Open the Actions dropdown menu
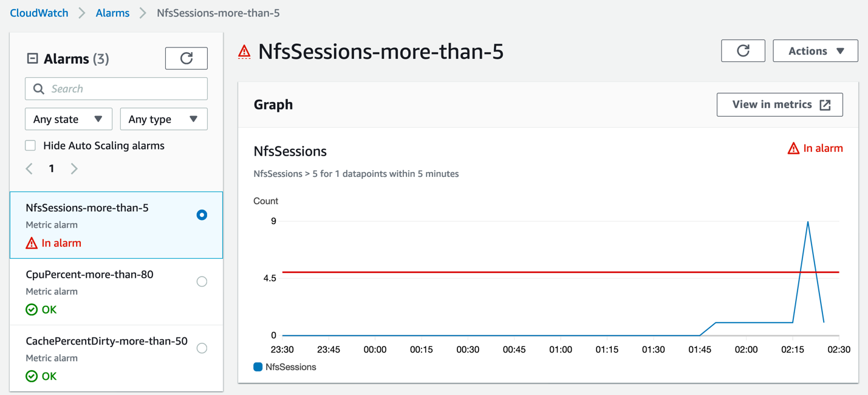This screenshot has width=868, height=395. (x=815, y=51)
